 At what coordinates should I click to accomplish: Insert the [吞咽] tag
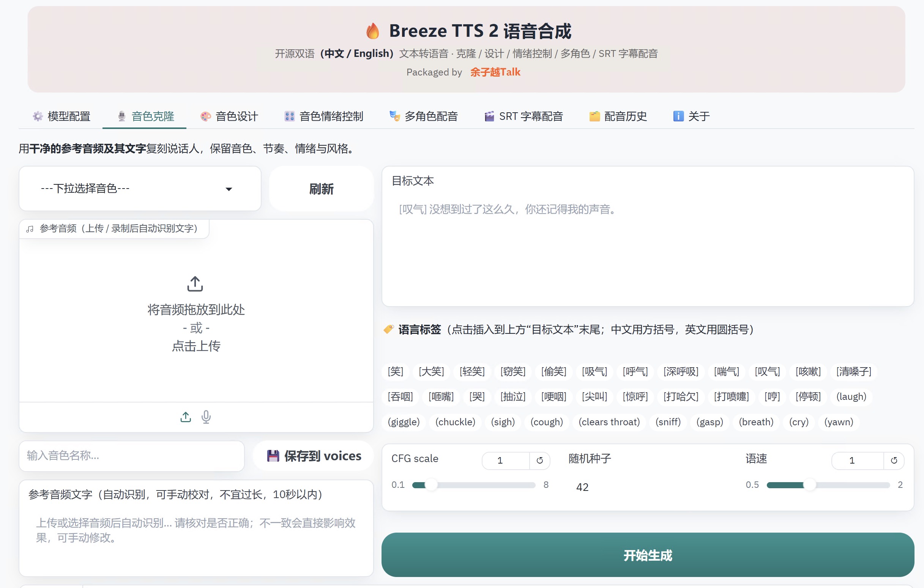coord(400,396)
